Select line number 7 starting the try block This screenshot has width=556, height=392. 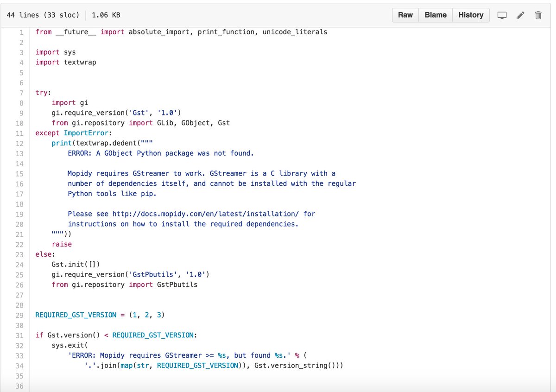(x=21, y=92)
